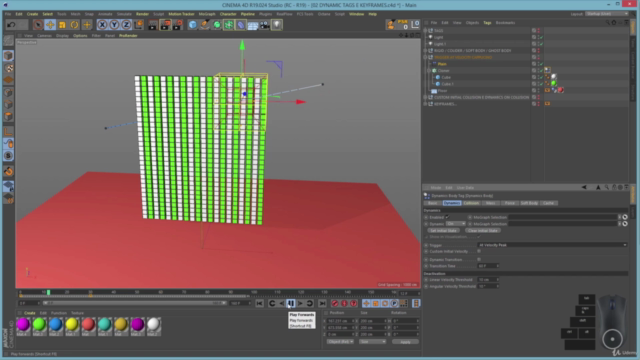Click Render to Picture Viewer icon
This screenshot has width=640, height=360.
165,25
